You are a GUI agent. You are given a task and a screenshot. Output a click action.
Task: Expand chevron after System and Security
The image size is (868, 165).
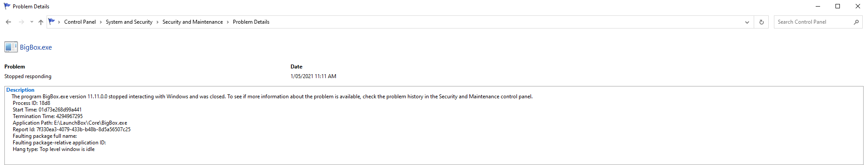tap(157, 22)
